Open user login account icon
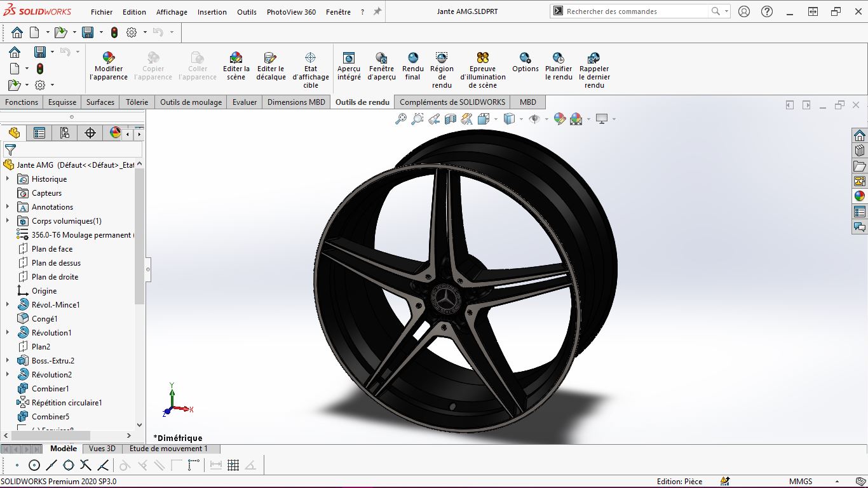868x488 pixels. click(744, 11)
